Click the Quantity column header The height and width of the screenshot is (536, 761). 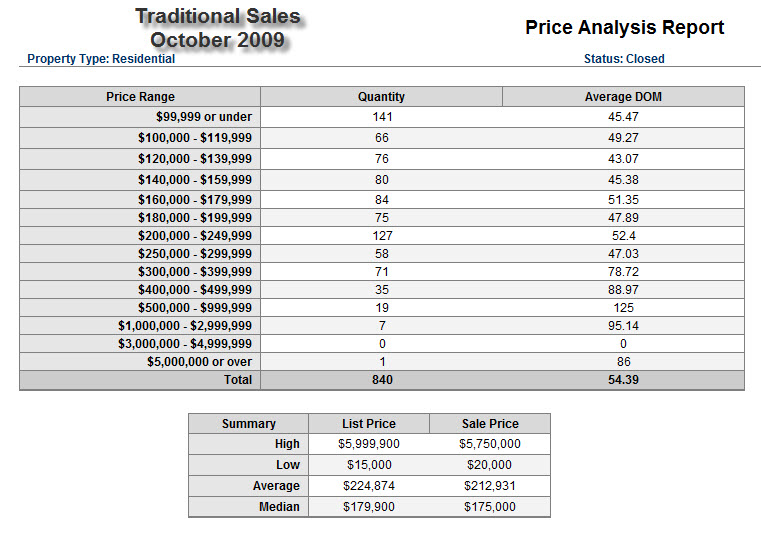pyautogui.click(x=381, y=97)
